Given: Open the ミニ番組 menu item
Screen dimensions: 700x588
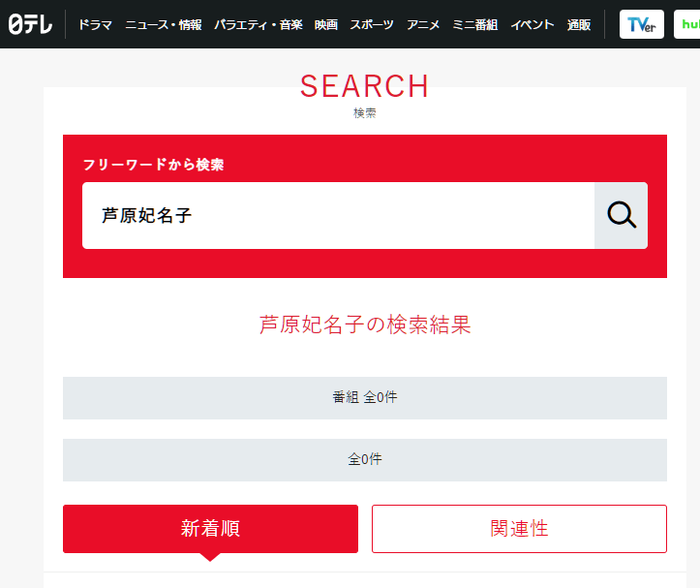Looking at the screenshot, I should click(475, 24).
